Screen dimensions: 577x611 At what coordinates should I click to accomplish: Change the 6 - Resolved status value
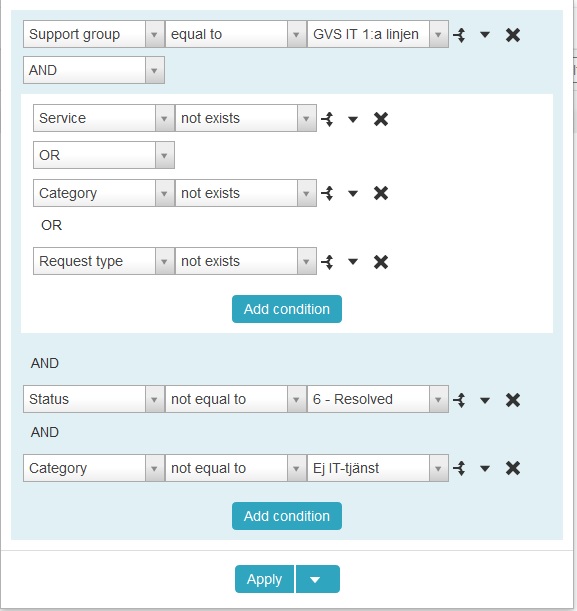click(378, 399)
